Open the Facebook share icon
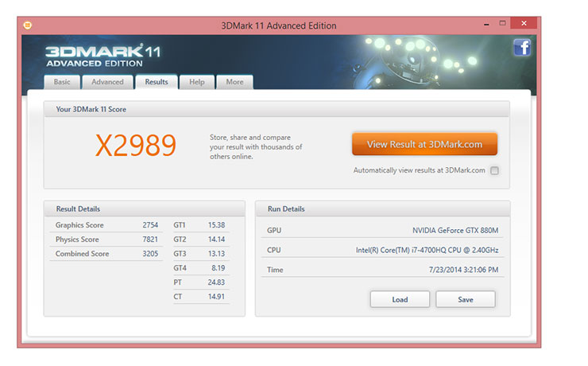This screenshot has width=588, height=366. click(x=522, y=48)
